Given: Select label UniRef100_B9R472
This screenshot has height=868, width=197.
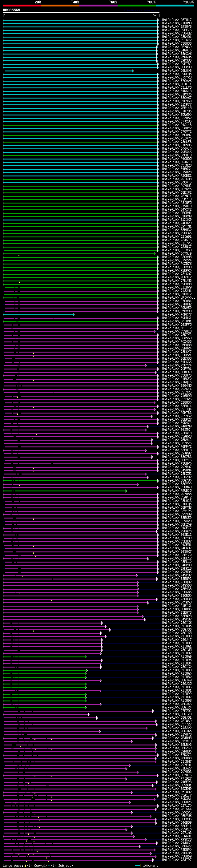Looking at the screenshot, I should point(177,423).
